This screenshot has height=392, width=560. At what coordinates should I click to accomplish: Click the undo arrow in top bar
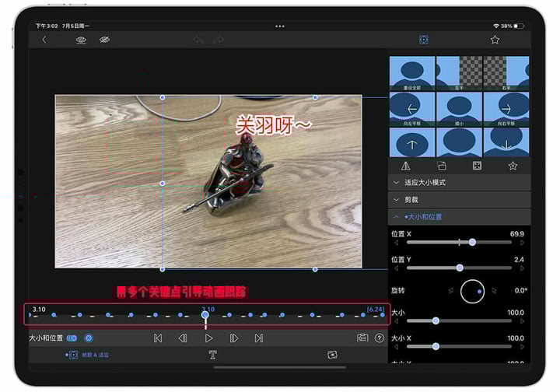pos(198,40)
